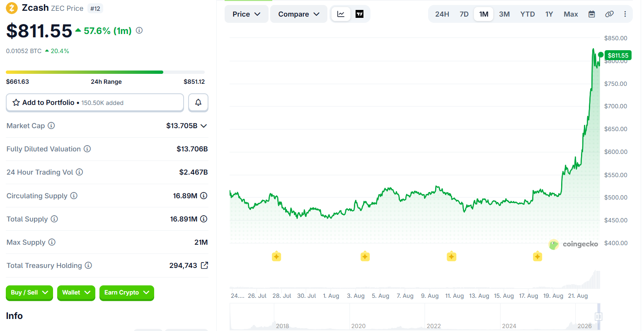Viewport: 644px width, 331px height.
Task: Select the 24H time range
Action: tap(442, 14)
